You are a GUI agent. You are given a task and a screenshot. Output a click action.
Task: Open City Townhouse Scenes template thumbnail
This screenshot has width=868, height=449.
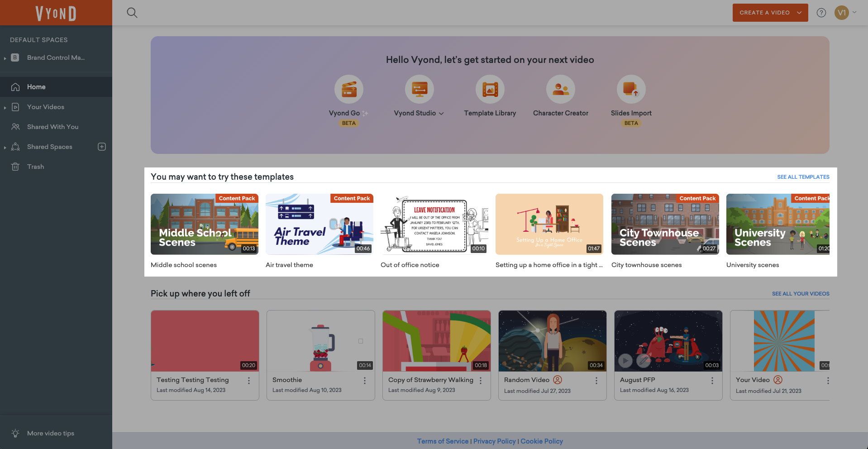tap(665, 224)
